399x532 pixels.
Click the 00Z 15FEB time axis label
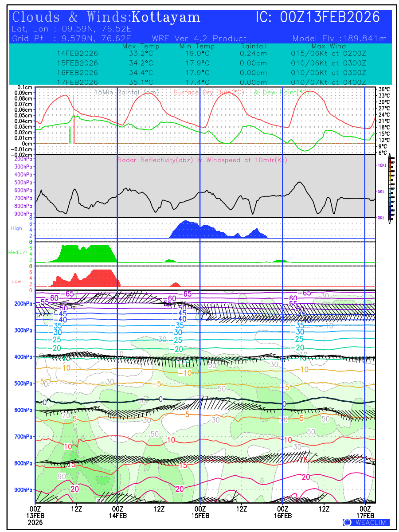point(200,512)
